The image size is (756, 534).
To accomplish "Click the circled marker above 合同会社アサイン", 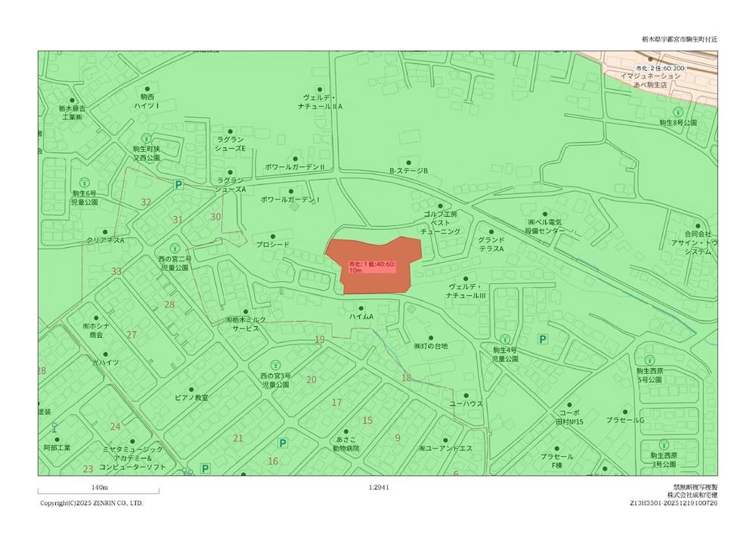I will [697, 226].
